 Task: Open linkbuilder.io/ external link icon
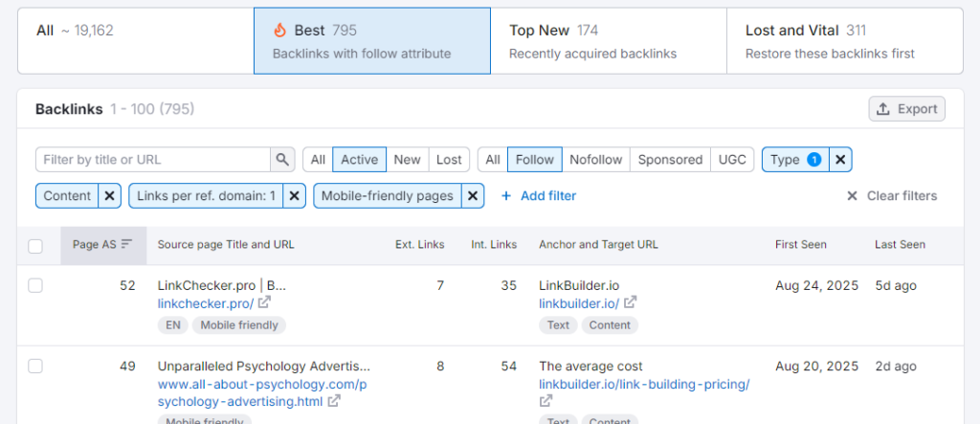[631, 302]
